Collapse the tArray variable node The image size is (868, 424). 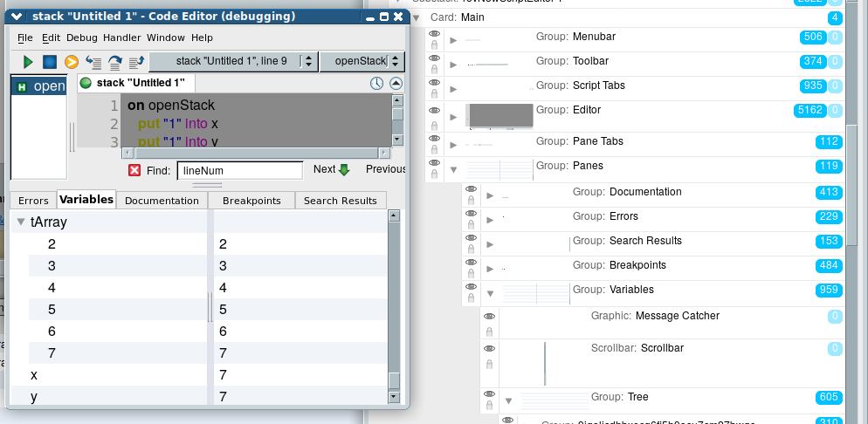[21, 222]
